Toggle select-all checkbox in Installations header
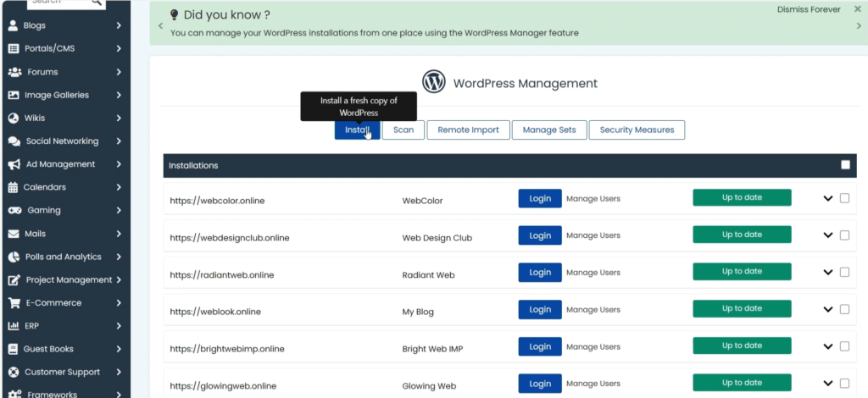Viewport: 868px width, 398px height. pos(845,165)
